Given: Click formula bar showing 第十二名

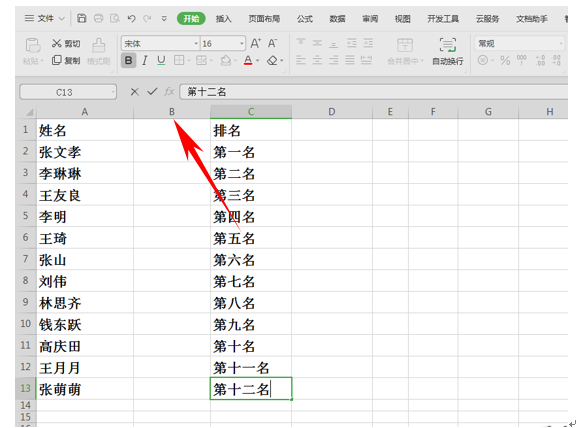Looking at the screenshot, I should 374,92.
